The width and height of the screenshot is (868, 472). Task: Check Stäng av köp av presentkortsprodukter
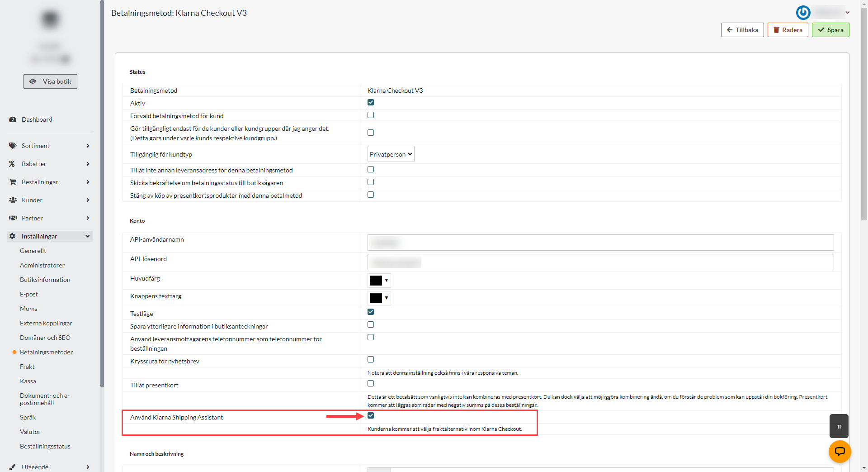(371, 195)
